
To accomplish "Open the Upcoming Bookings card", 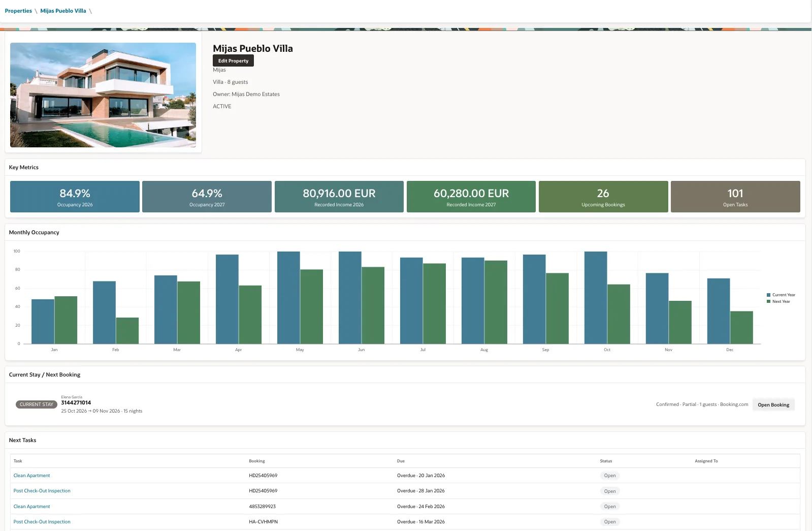I will point(603,197).
